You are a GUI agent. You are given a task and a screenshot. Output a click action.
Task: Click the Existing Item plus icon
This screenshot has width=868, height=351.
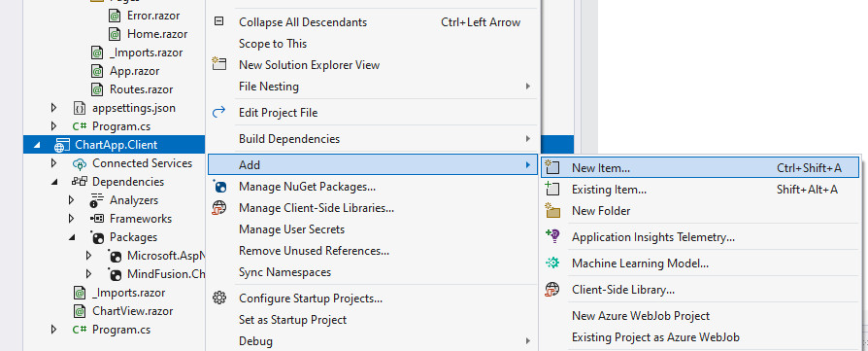[551, 189]
